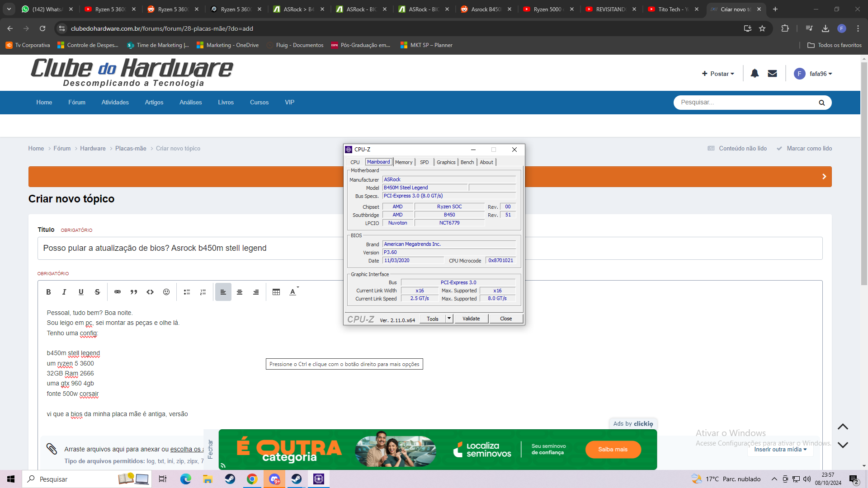868x488 pixels.
Task: Click the Saiba mais ad button
Action: pyautogui.click(x=613, y=449)
